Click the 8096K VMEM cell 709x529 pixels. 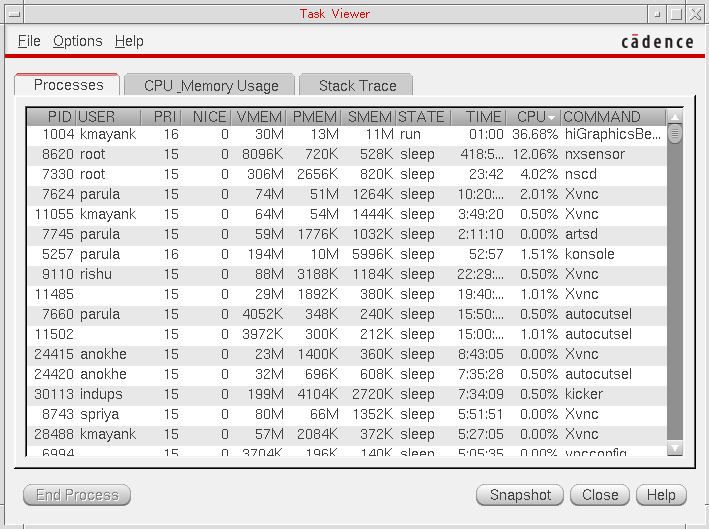262,154
